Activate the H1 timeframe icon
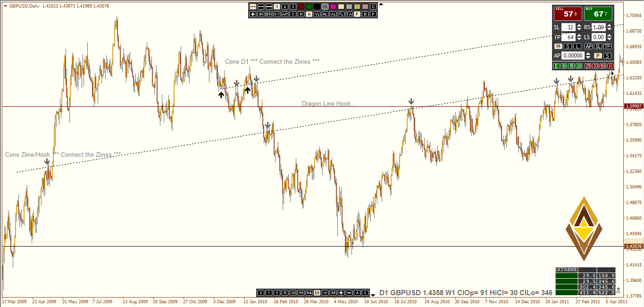 click(x=301, y=293)
